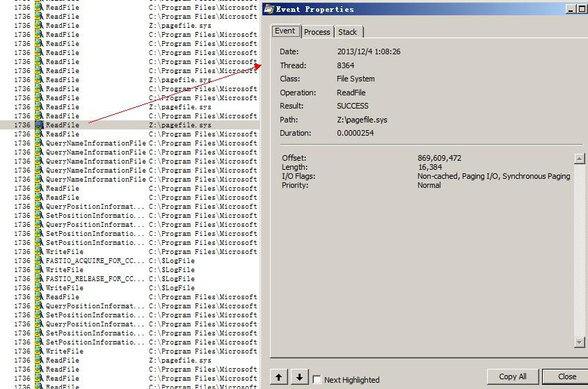Select the first WriteFile row for C:\$LogFile
Screen dimensions: 588x389
129,270
